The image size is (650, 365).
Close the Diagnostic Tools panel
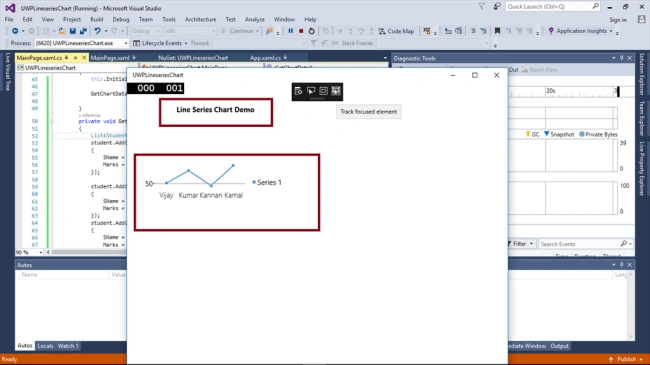[630, 58]
